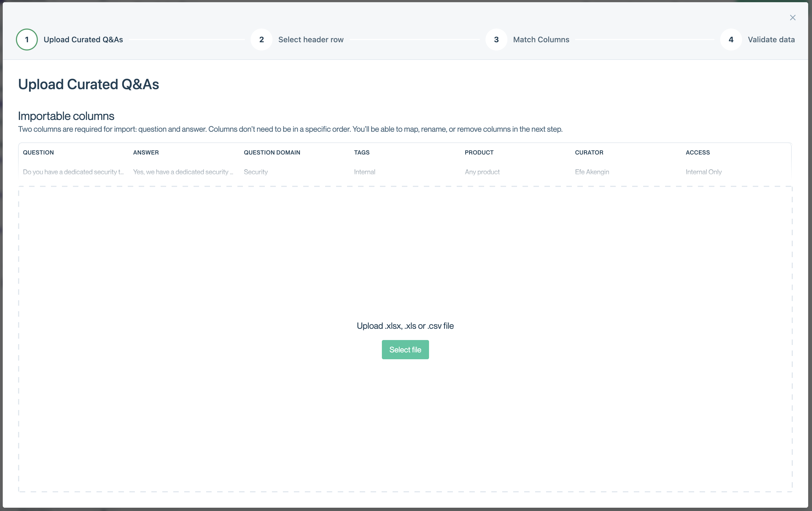Click the CURATOR column header
This screenshot has height=511, width=812.
tap(589, 152)
